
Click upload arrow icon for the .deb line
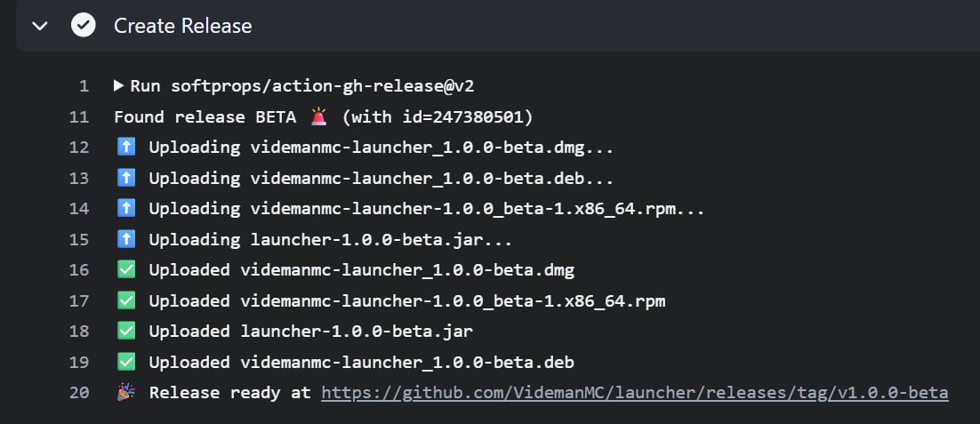[x=126, y=178]
